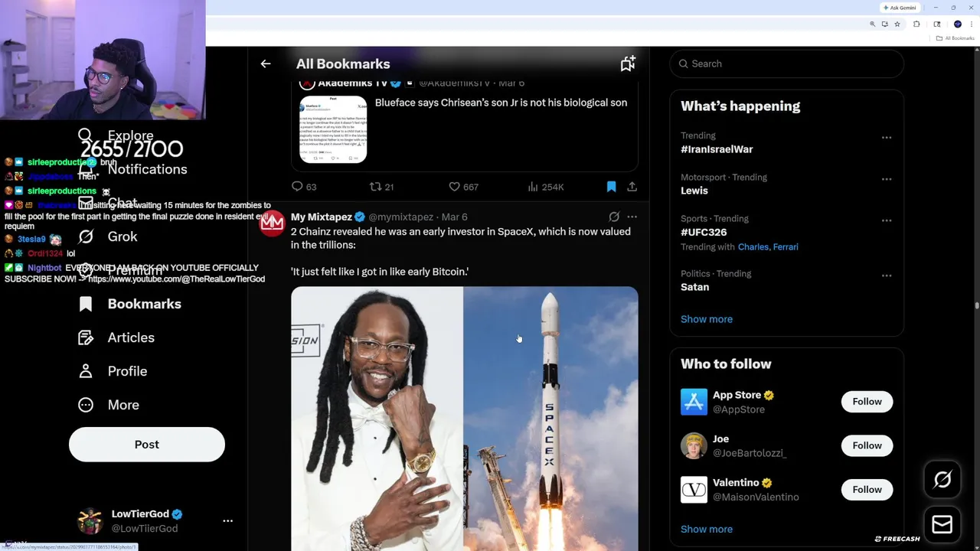The height and width of the screenshot is (551, 980).
Task: Remove bookmark from the Akademiks post
Action: point(611,187)
